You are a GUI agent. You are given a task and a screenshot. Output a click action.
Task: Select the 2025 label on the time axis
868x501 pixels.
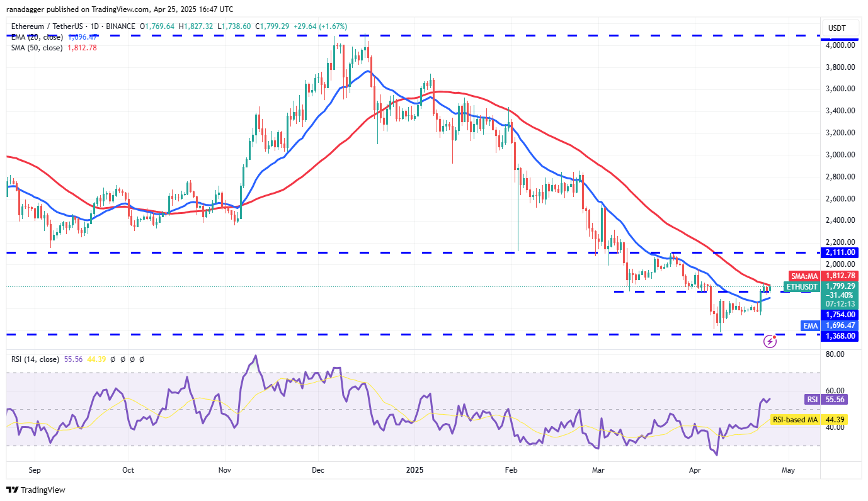415,470
